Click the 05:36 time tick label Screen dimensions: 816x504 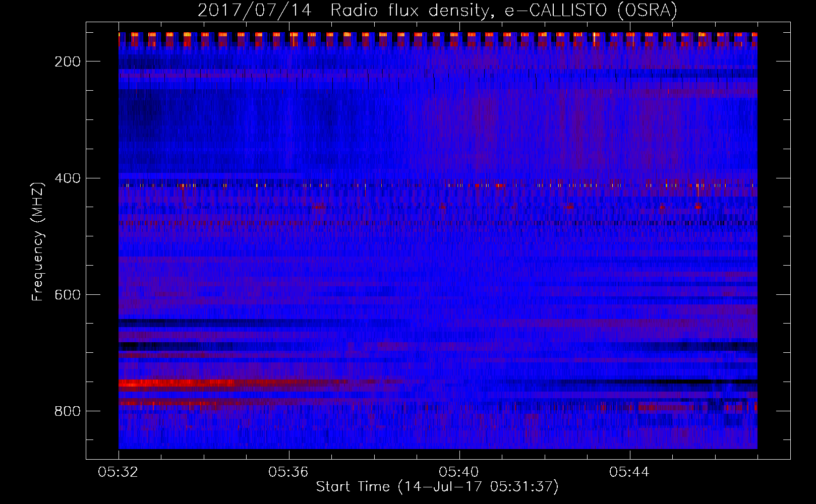[288, 472]
